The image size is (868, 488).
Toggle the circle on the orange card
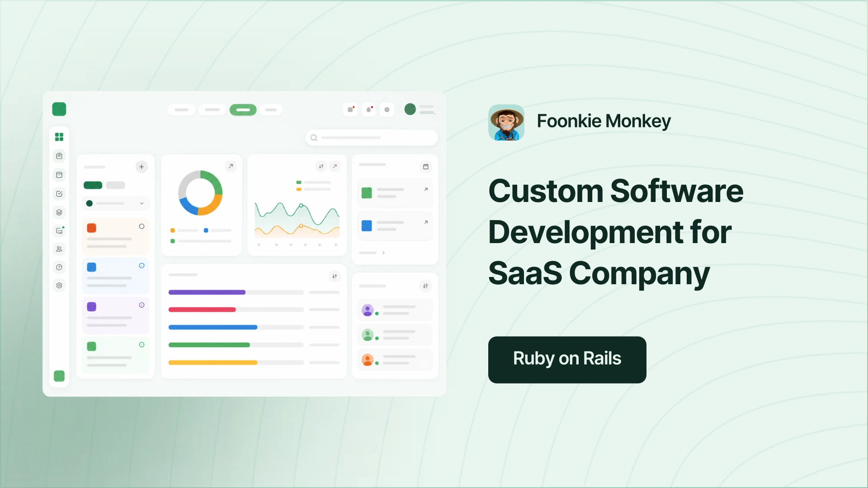coord(142,226)
